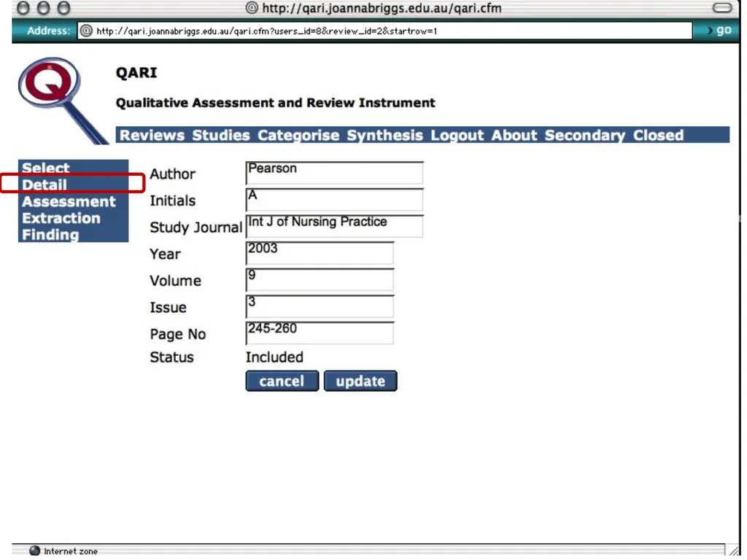Viewport: 747px width, 560px height.
Task: Click the Author field containing Pearson
Action: [334, 173]
